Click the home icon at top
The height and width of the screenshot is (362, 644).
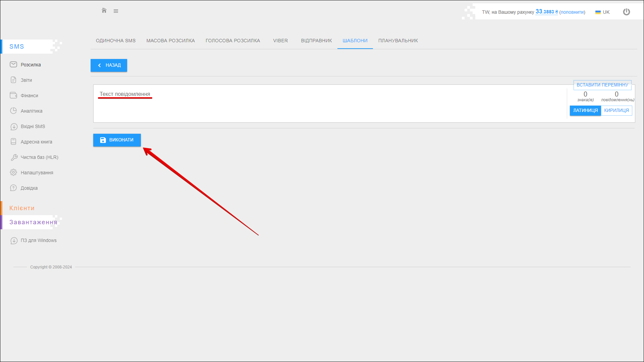point(104,11)
